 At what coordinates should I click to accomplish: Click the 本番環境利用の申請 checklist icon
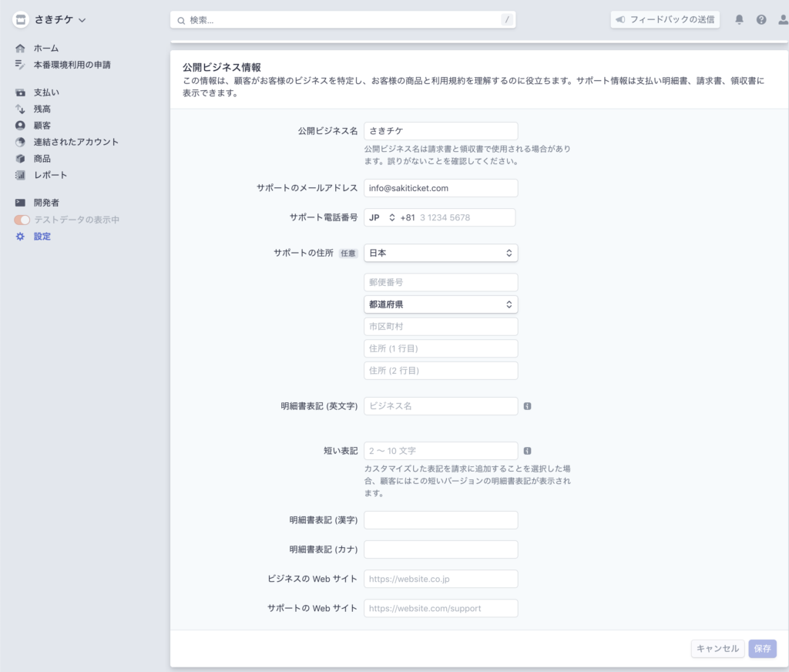pyautogui.click(x=20, y=65)
